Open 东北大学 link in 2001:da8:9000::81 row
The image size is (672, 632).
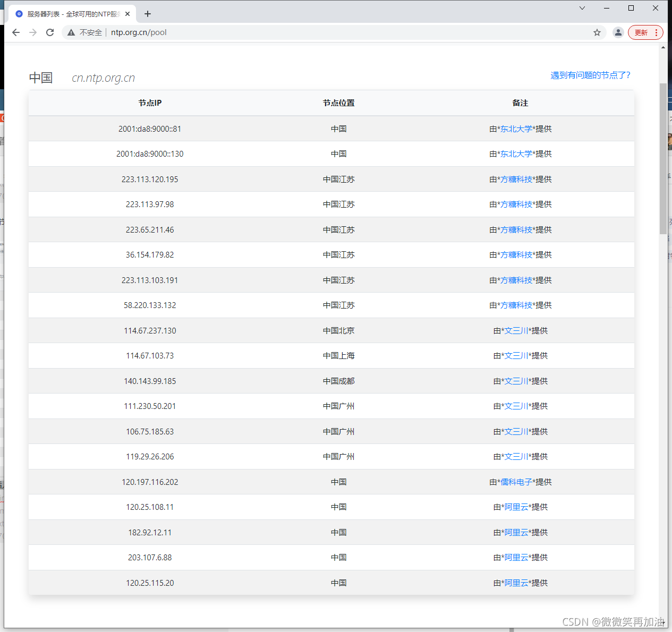(516, 129)
